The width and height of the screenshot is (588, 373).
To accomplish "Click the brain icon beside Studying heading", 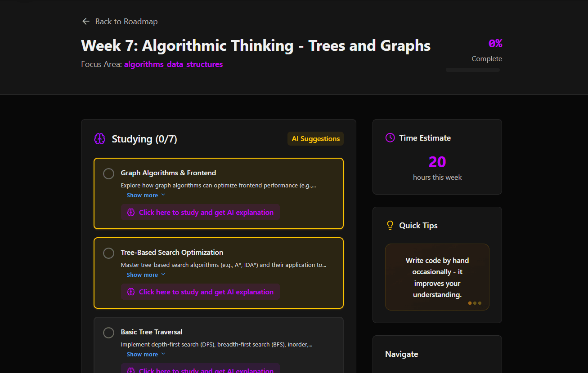I will pos(99,139).
